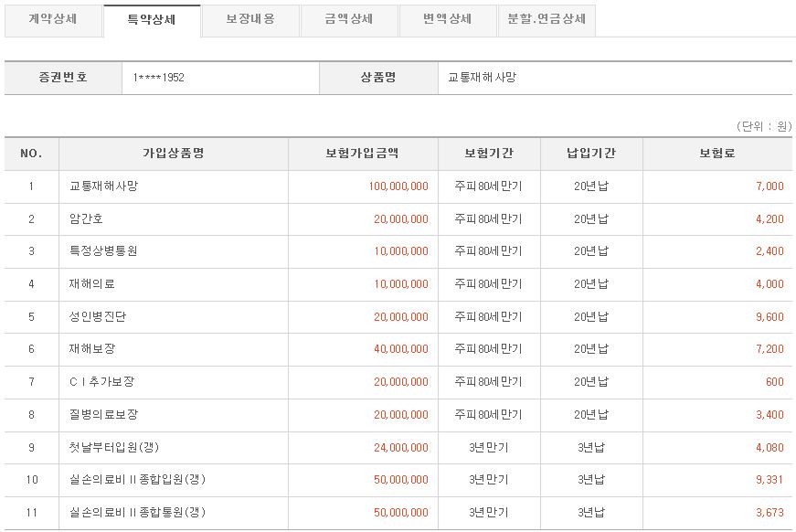Click the 100,000,000 coverage amount
The image size is (796, 532).
point(398,186)
